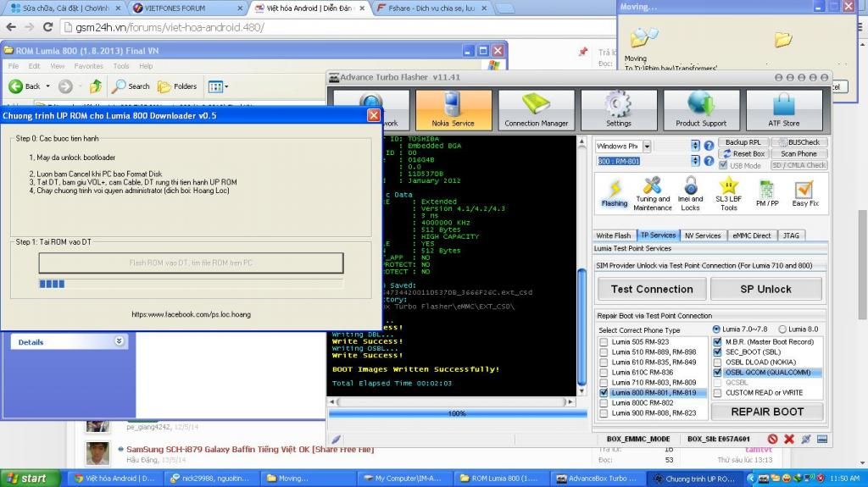Click the help icon beside 800 : RM-801
Image resolution: width=868 pixels, height=487 pixels.
[x=709, y=161]
